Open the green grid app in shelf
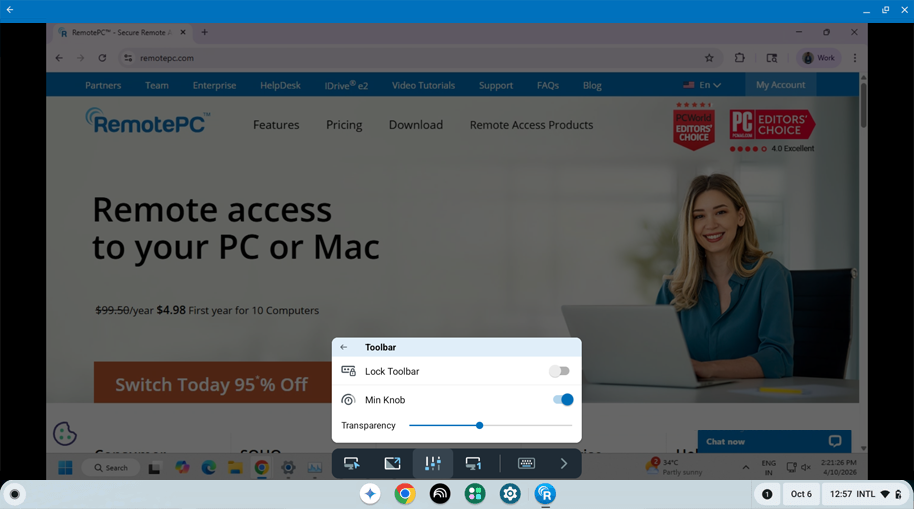This screenshot has height=509, width=914. coord(475,494)
